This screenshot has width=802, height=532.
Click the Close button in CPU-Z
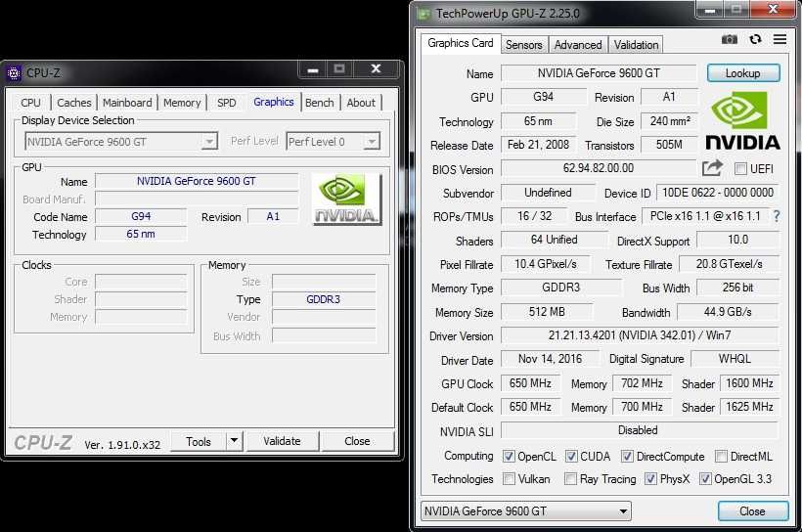357,441
